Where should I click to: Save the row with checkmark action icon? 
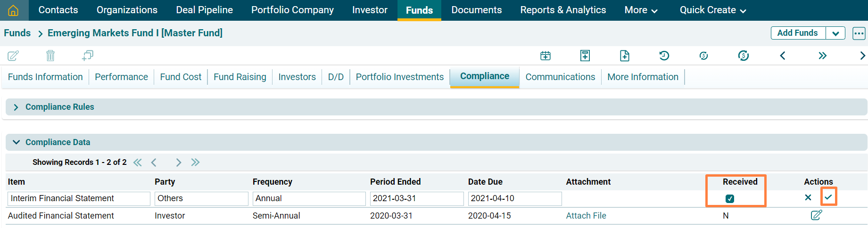[x=828, y=197]
